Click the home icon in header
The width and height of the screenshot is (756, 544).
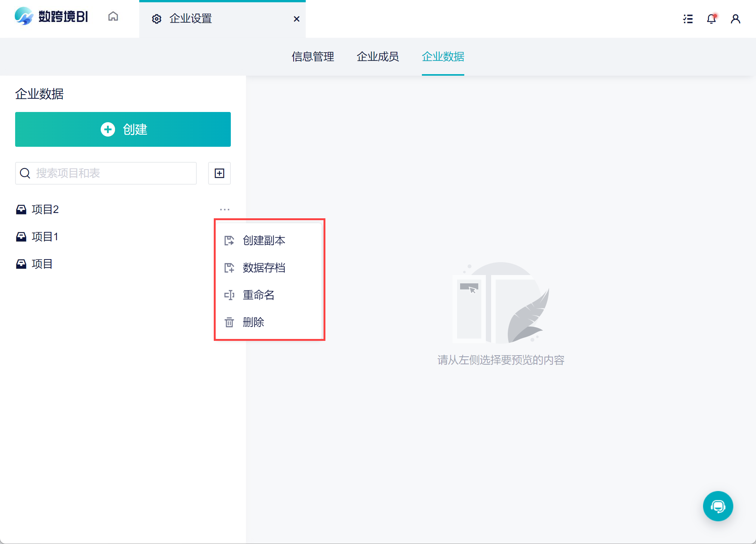point(113,17)
